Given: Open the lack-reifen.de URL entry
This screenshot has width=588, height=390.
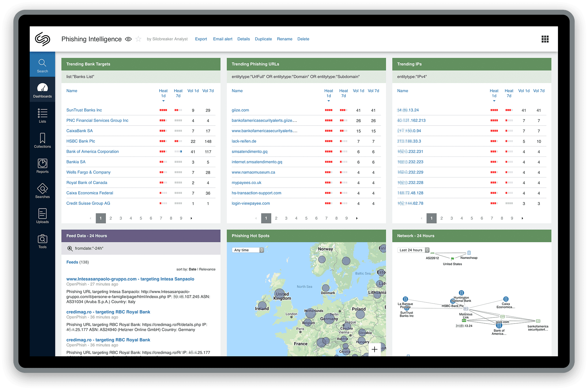Looking at the screenshot, I should point(244,141).
